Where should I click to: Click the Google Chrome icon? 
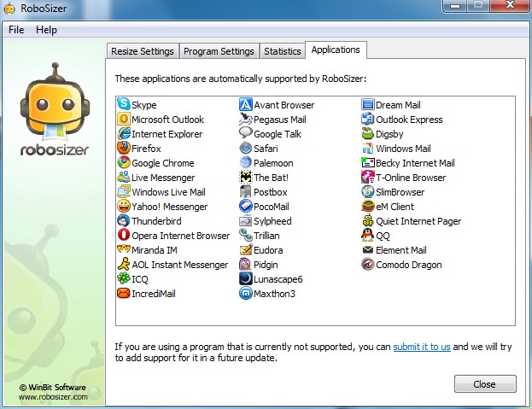(124, 163)
